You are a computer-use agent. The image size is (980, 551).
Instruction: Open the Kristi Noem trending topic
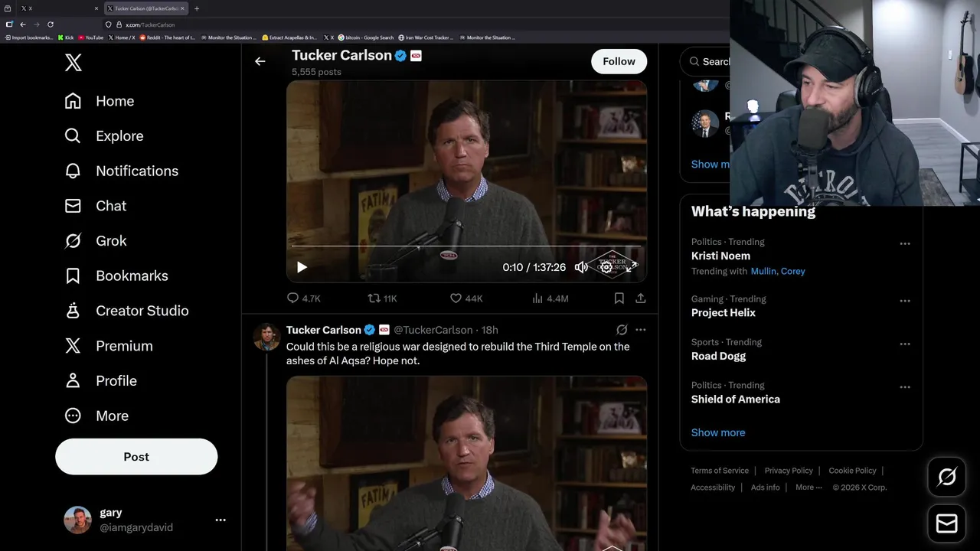(720, 256)
